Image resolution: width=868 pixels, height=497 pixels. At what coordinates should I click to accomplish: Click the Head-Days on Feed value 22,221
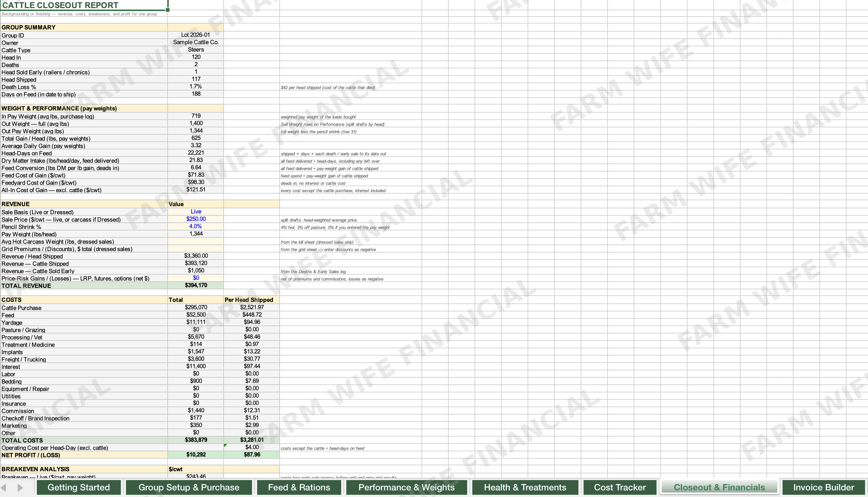click(196, 153)
